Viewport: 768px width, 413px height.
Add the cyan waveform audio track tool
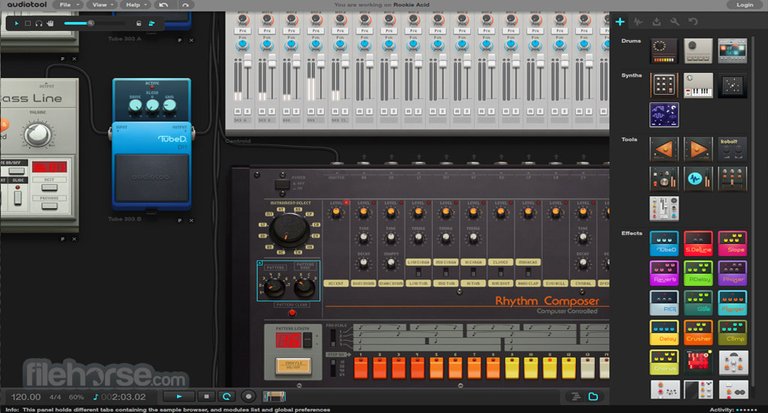[x=698, y=178]
